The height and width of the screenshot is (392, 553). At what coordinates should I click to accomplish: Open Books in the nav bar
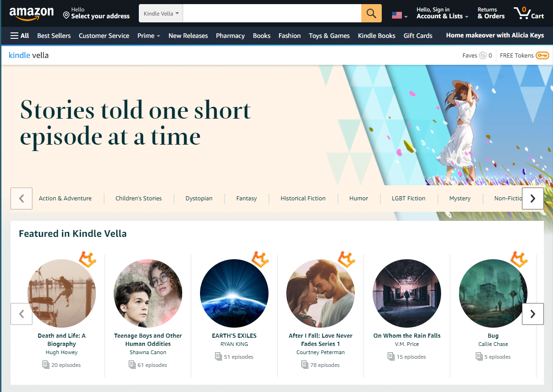pyautogui.click(x=262, y=36)
